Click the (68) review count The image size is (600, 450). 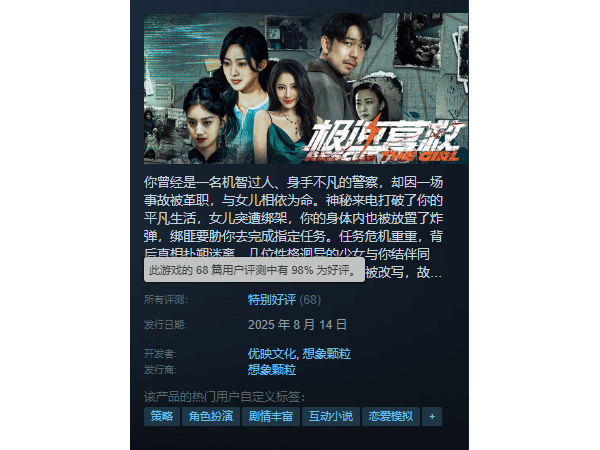310,300
